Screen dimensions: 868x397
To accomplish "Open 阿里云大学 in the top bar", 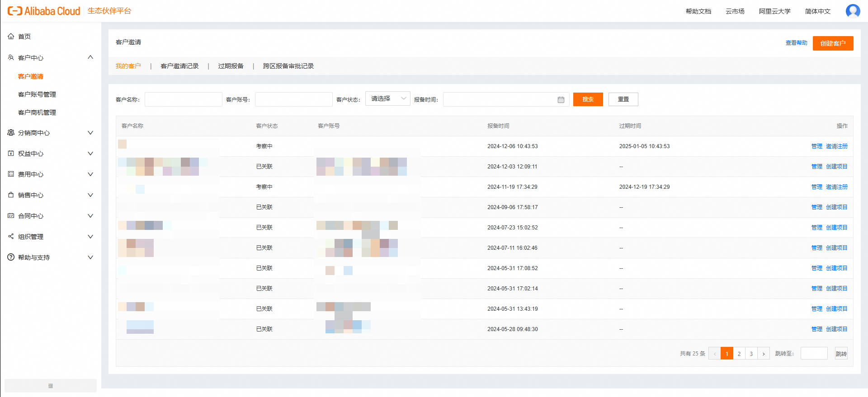I will point(775,11).
